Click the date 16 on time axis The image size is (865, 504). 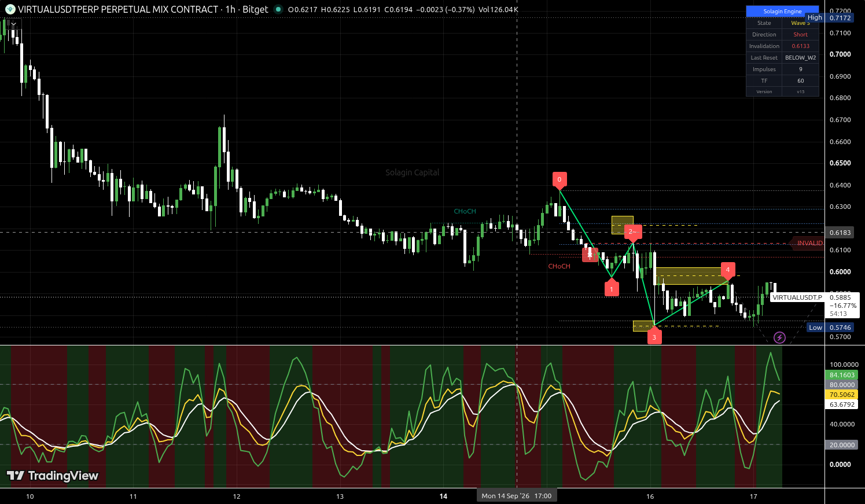(x=650, y=496)
